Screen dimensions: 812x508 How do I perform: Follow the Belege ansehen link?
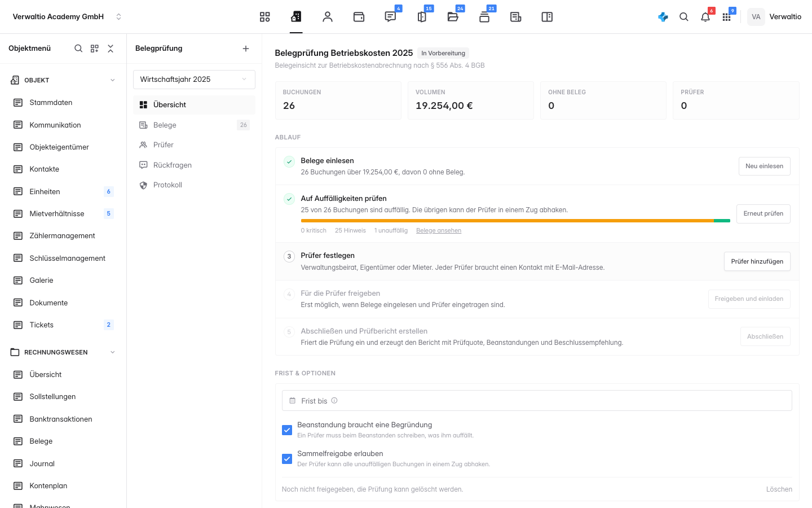439,230
